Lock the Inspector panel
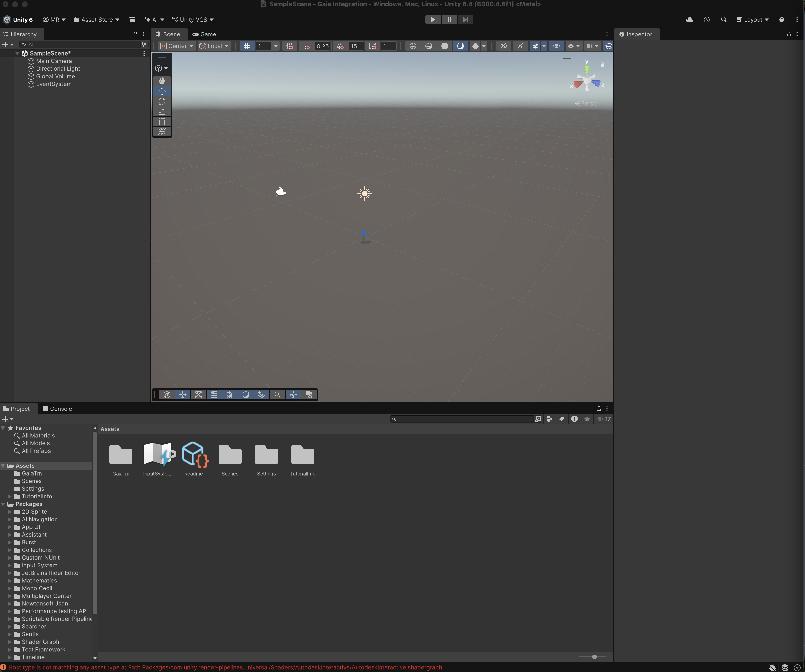The height and width of the screenshot is (672, 805). click(x=789, y=34)
